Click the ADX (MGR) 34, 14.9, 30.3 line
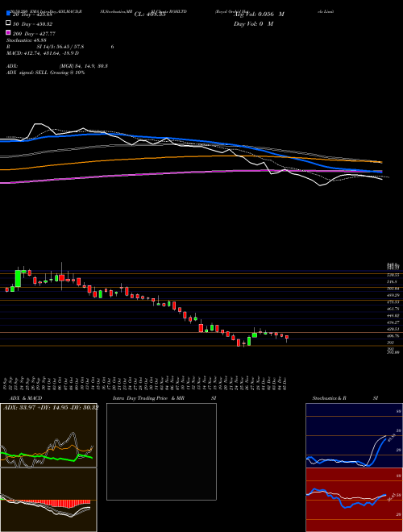Image resolution: width=403 pixels, height=532 pixels. [57, 66]
